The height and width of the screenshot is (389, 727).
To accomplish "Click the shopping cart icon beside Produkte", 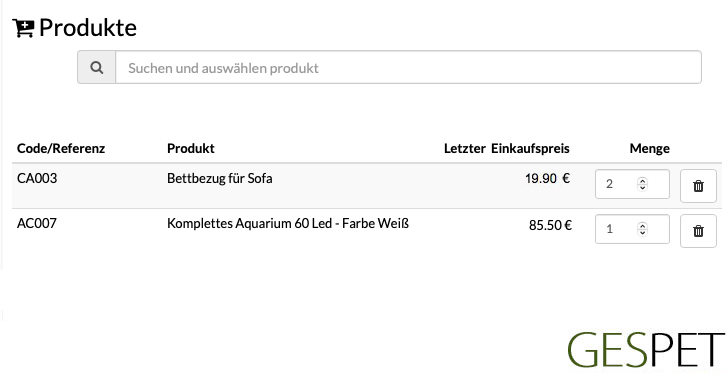I will click(x=23, y=28).
